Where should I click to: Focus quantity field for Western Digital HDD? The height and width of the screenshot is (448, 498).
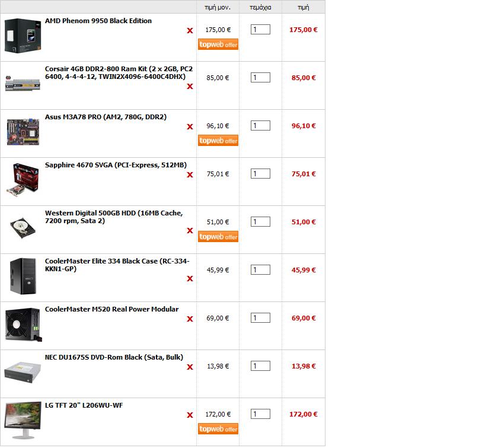click(x=260, y=221)
